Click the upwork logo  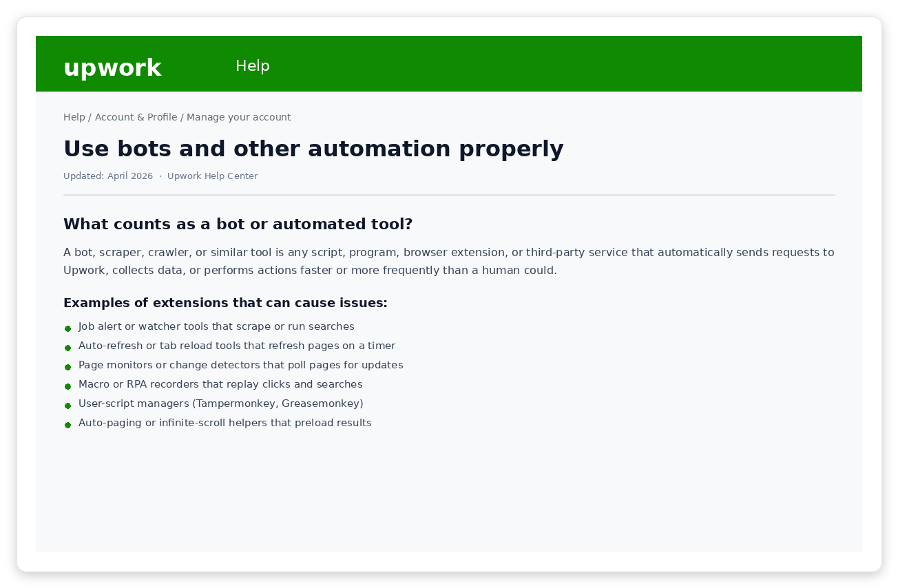[112, 67]
